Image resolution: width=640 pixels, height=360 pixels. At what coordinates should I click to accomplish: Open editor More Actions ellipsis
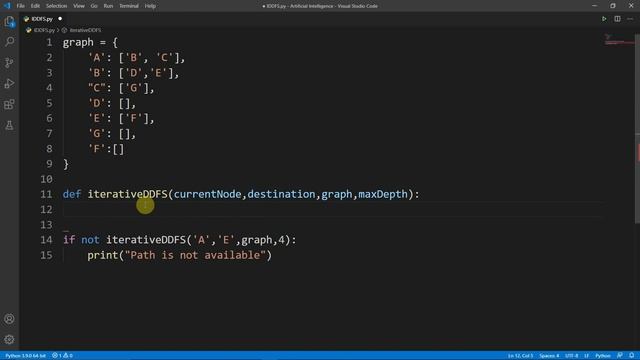coord(630,19)
